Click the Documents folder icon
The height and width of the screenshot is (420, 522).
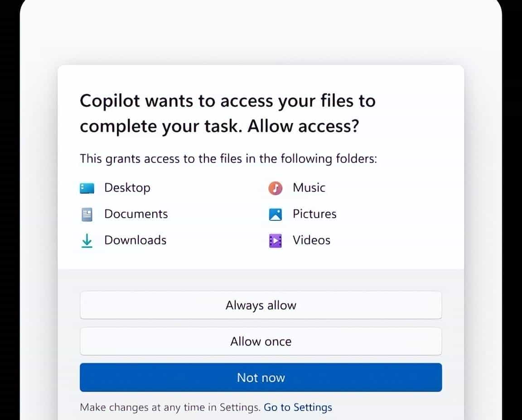[x=87, y=215]
